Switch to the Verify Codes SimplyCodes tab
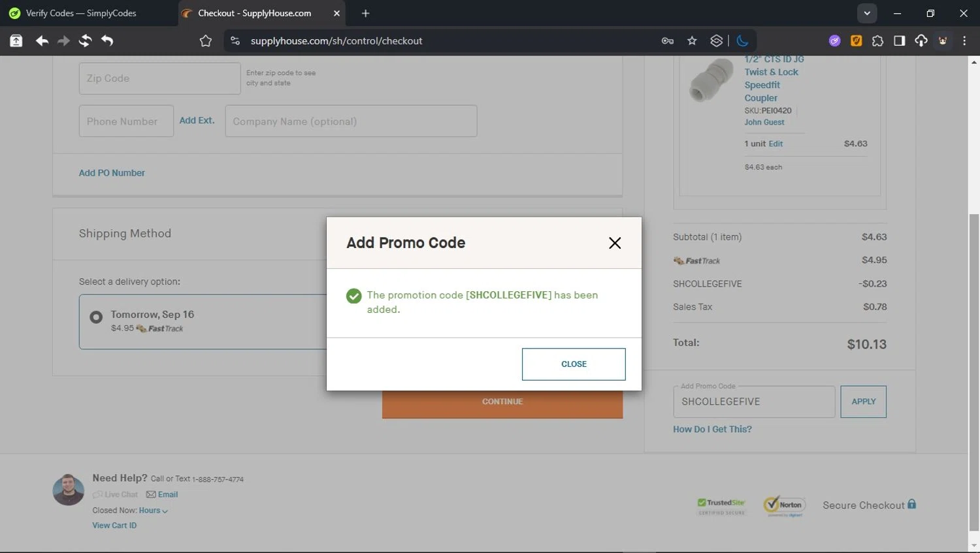 [x=81, y=13]
